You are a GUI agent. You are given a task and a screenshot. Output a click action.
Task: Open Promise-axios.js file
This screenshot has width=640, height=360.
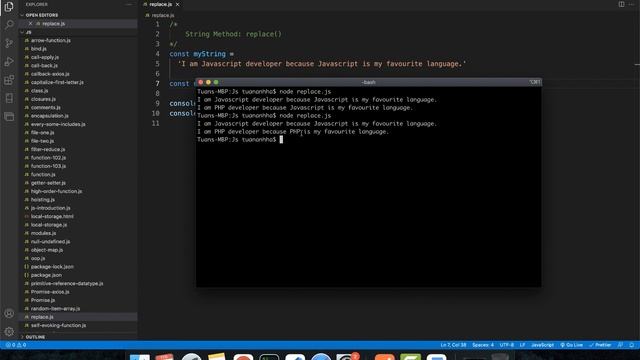click(x=50, y=292)
